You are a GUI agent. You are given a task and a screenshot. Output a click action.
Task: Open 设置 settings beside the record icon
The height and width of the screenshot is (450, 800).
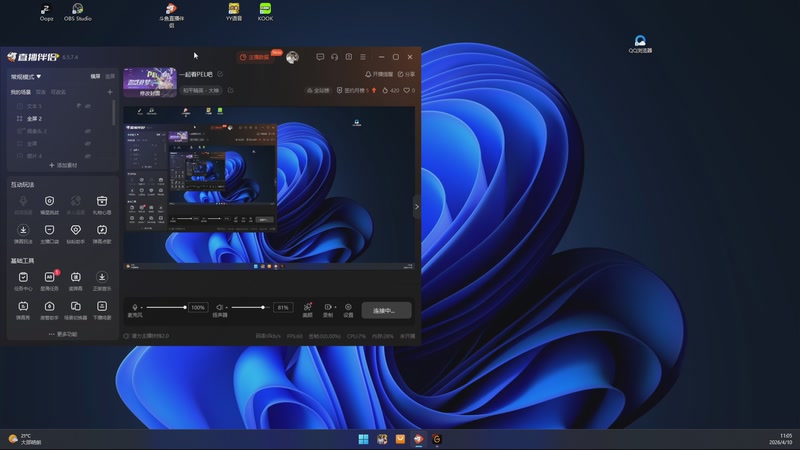click(348, 307)
